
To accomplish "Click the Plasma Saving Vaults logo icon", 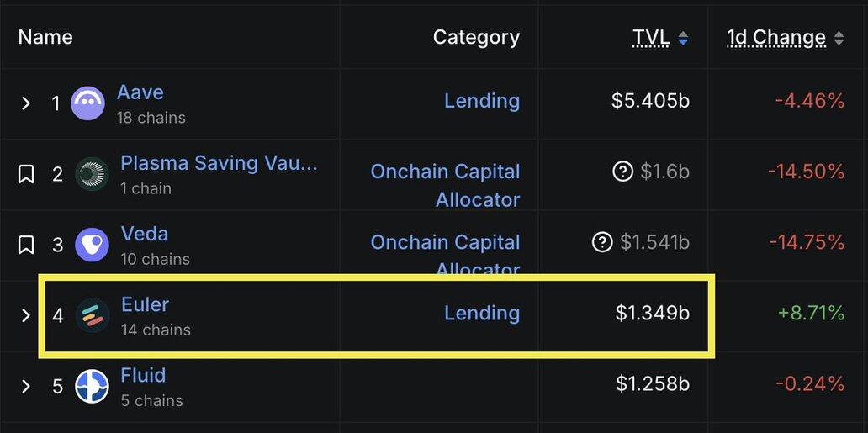I will click(x=91, y=174).
